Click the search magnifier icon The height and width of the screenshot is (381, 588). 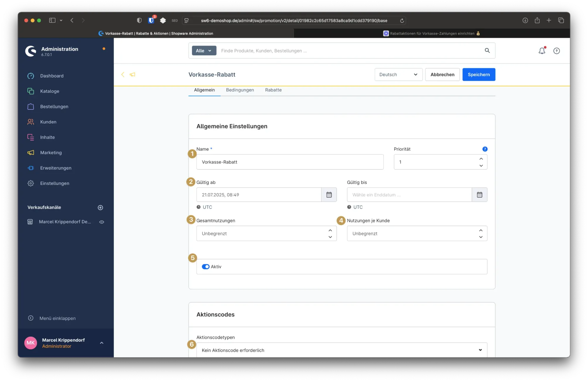pyautogui.click(x=487, y=51)
